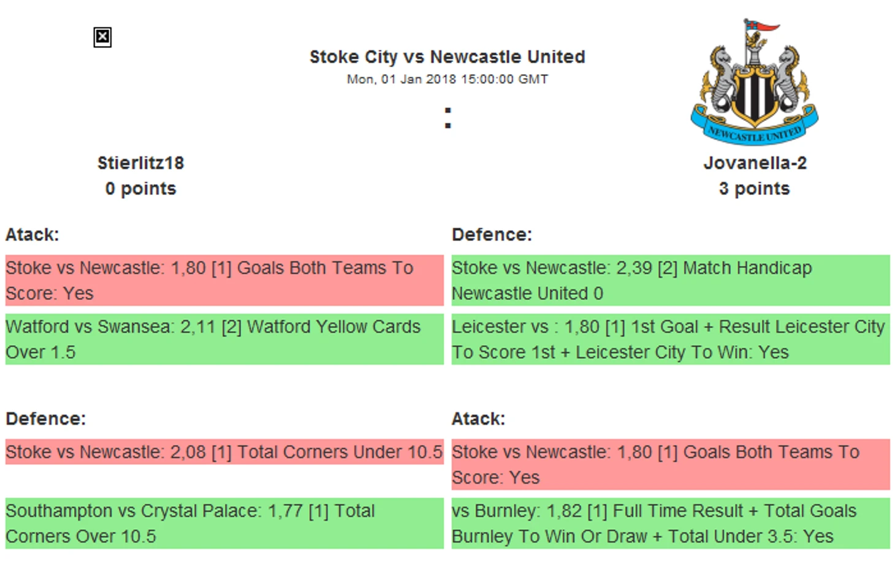Click Stierlitz18's red Both Teams To Score bet
The height and width of the screenshot is (588, 895).
pos(224,280)
